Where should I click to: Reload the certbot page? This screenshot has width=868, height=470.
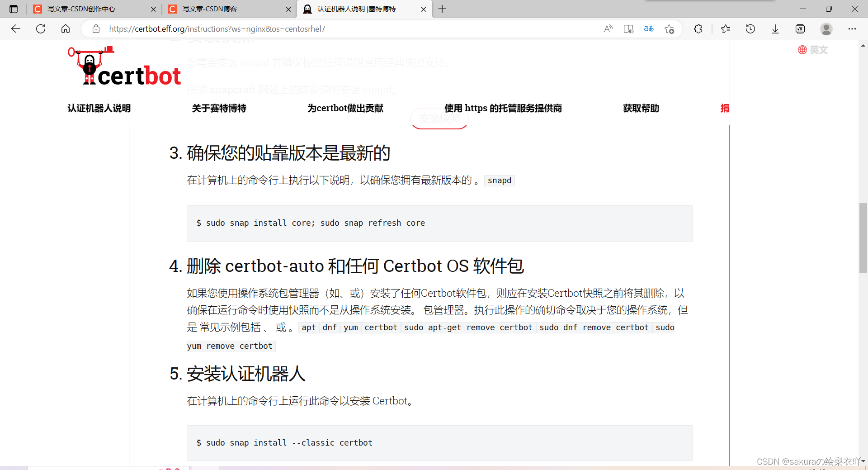coord(41,29)
